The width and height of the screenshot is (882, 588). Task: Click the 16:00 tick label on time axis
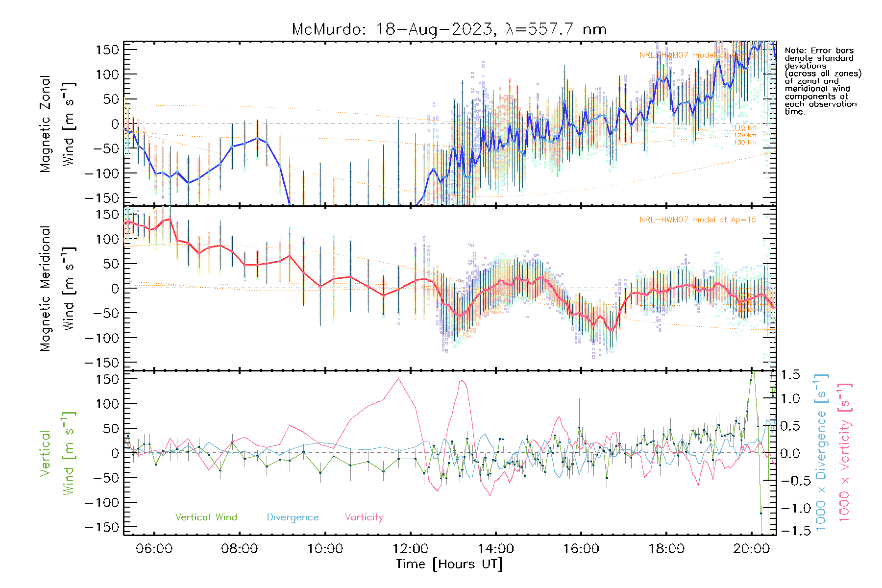pos(581,549)
